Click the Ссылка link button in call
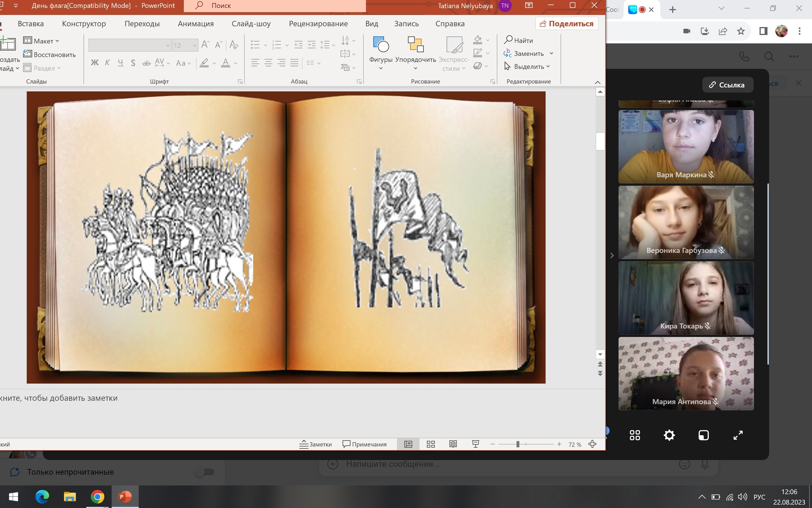 (727, 85)
